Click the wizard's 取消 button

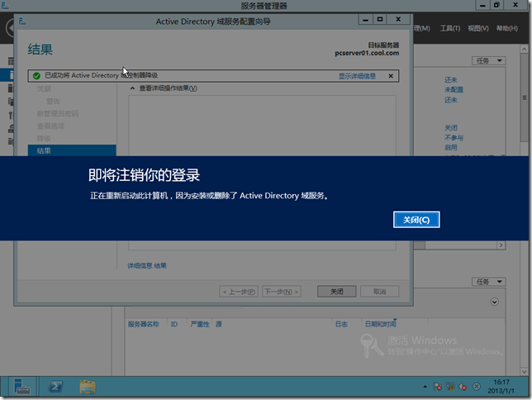coord(379,292)
